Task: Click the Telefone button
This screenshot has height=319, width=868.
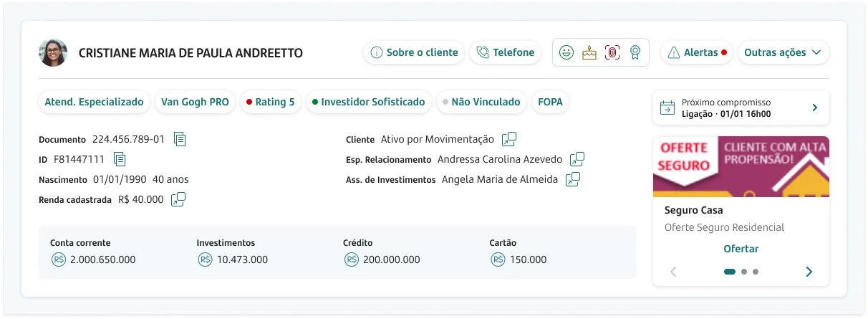Action: pyautogui.click(x=506, y=52)
